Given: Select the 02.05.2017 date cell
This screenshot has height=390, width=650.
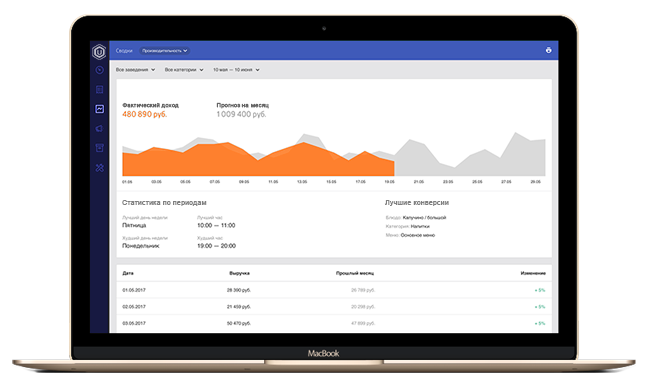Looking at the screenshot, I should tap(134, 307).
